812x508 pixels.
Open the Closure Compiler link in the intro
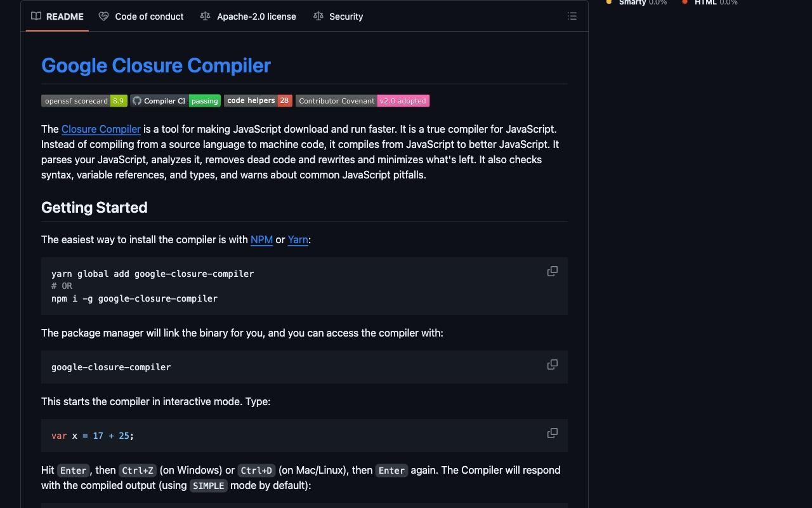pos(101,129)
